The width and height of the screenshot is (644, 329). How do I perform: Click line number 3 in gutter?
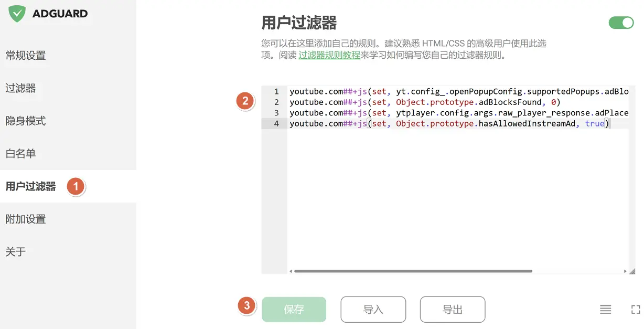276,113
